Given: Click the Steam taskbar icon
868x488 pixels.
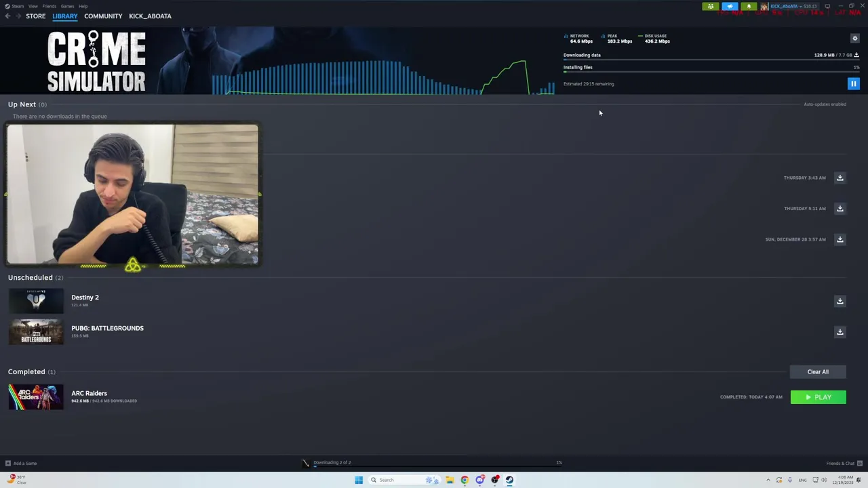Looking at the screenshot, I should (x=509, y=480).
